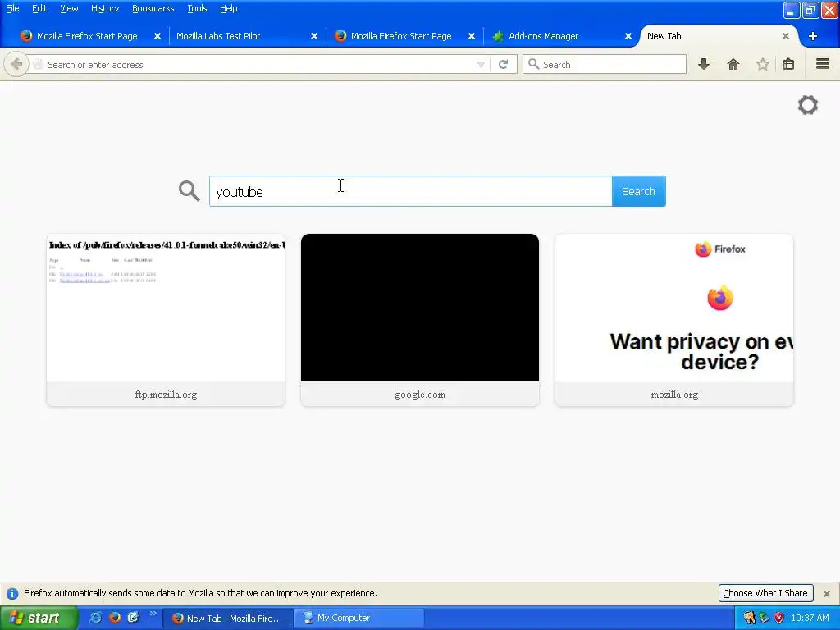Click New Tab - Mozilla Firefox taskbar button

tap(228, 618)
